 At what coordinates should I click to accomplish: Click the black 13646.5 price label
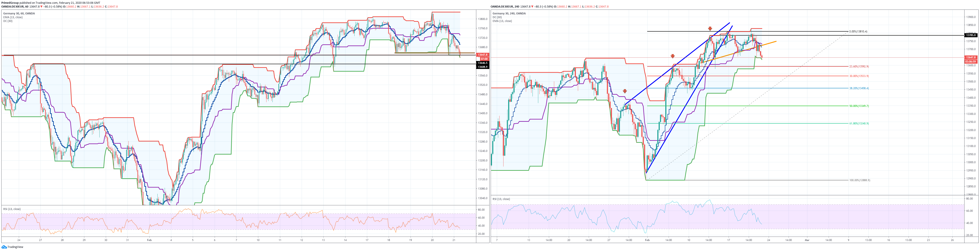pos(482,63)
